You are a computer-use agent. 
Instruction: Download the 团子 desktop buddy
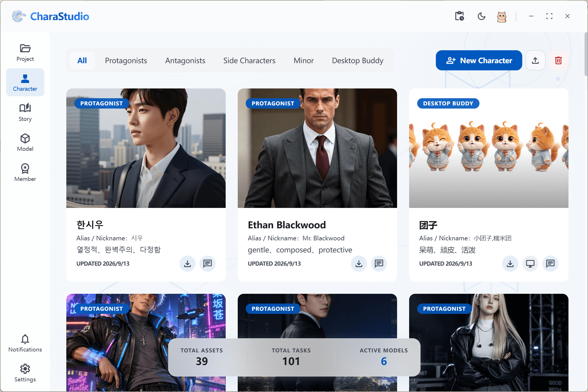click(510, 264)
